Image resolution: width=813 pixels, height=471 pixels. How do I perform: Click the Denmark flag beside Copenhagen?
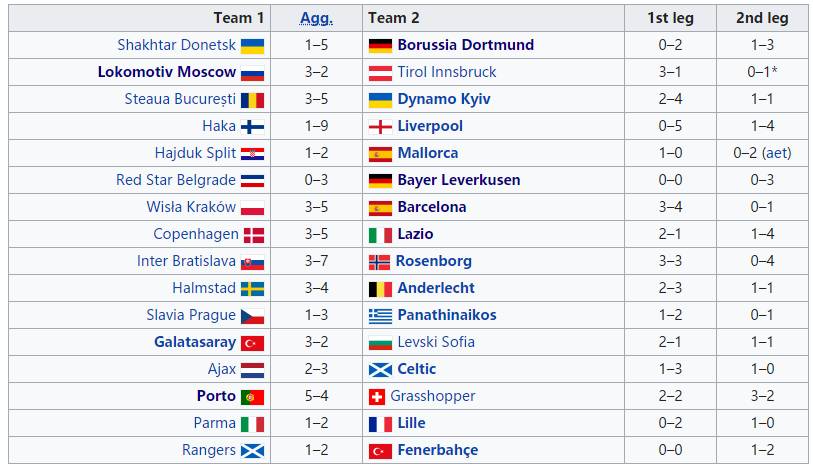(x=254, y=234)
